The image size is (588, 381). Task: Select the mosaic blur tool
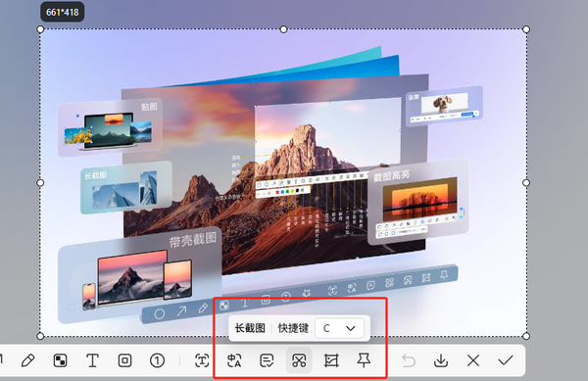61,360
